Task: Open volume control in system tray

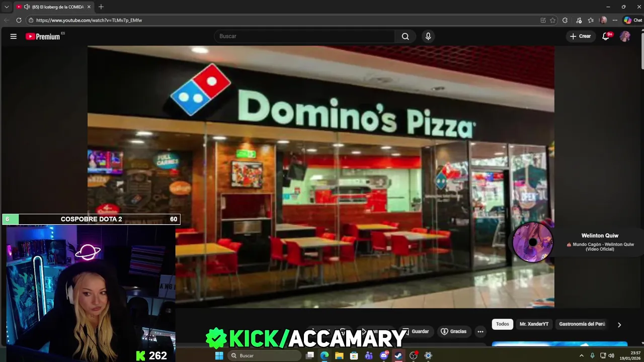Action: pyautogui.click(x=611, y=355)
